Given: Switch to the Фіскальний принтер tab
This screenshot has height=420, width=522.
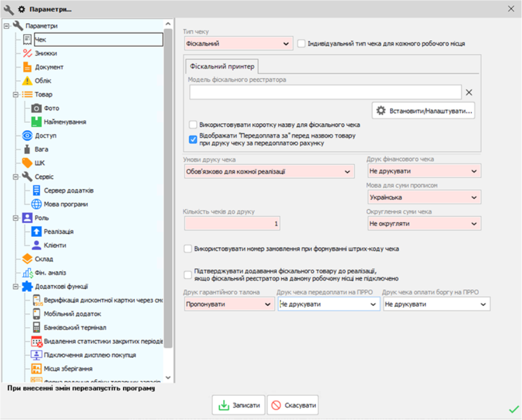Looking at the screenshot, I should (221, 66).
